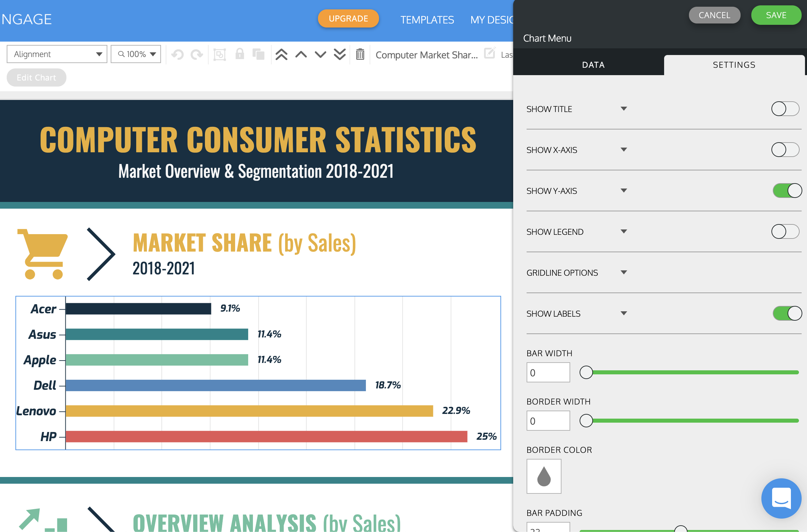807x532 pixels.
Task: Click the undo arrow icon
Action: pos(177,54)
